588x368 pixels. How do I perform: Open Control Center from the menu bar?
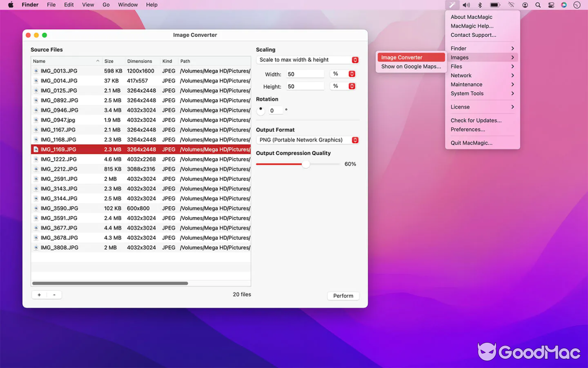[x=551, y=5]
